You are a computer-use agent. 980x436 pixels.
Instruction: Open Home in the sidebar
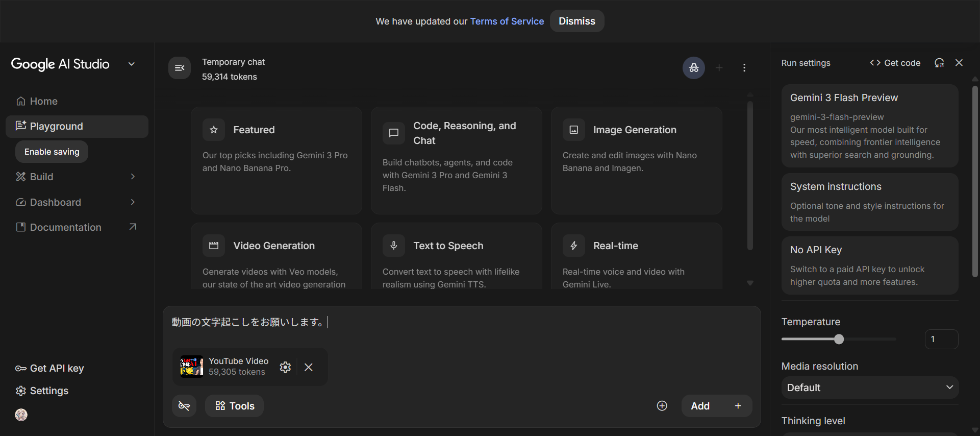point(44,102)
